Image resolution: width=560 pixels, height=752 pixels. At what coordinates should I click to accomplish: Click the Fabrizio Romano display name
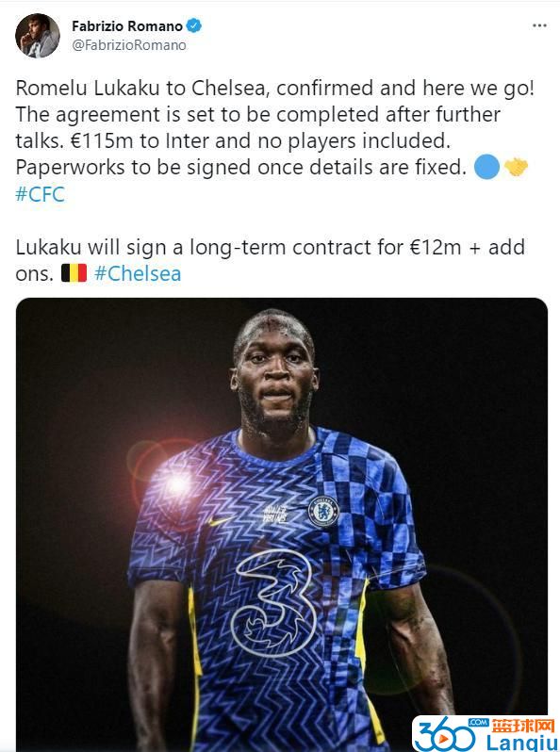(127, 25)
